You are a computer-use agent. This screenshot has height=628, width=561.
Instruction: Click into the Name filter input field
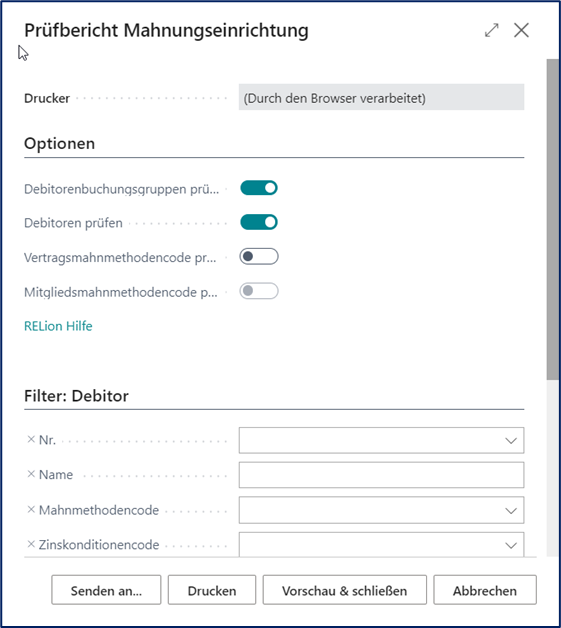(x=381, y=475)
